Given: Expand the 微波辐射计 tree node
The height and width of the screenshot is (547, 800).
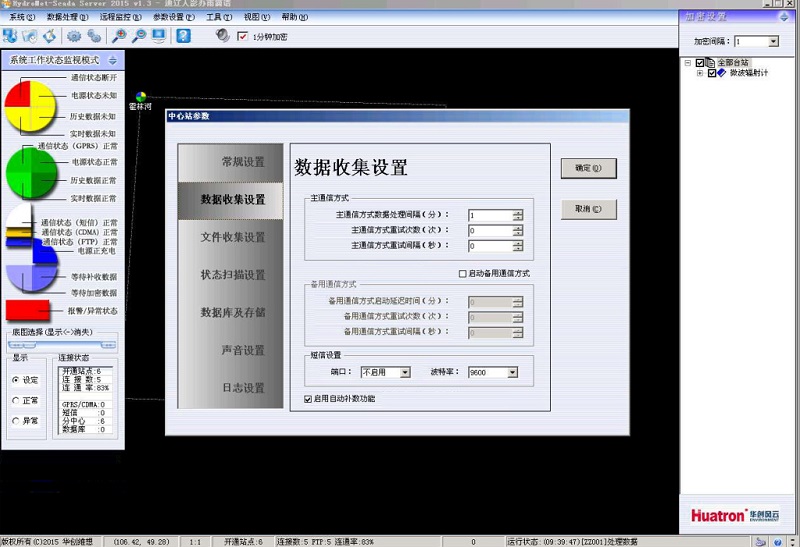Looking at the screenshot, I should 699,73.
